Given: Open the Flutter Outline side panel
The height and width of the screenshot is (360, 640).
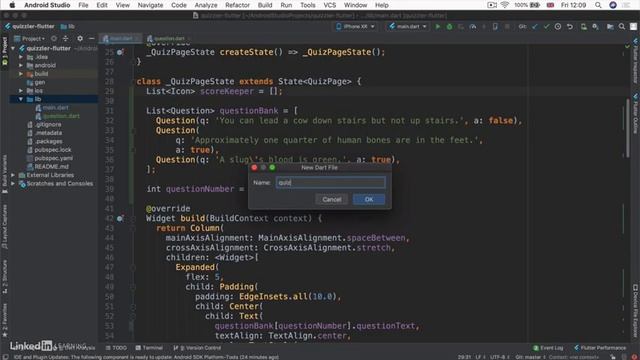Looking at the screenshot, I should 636,113.
